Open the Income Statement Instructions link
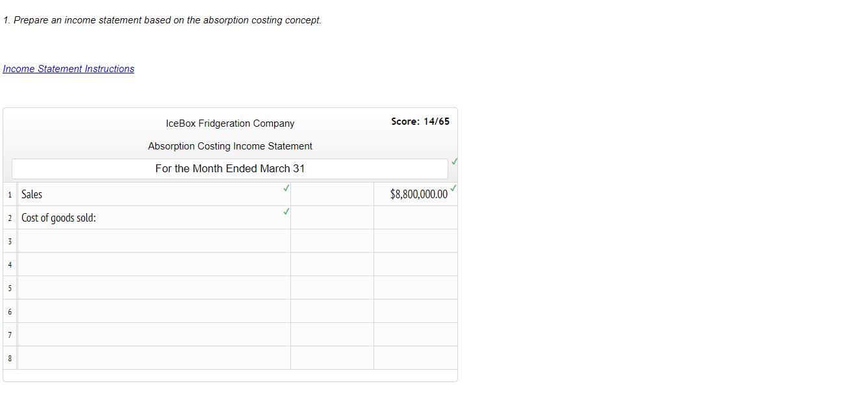Screen dimensions: 868x397 tap(68, 68)
